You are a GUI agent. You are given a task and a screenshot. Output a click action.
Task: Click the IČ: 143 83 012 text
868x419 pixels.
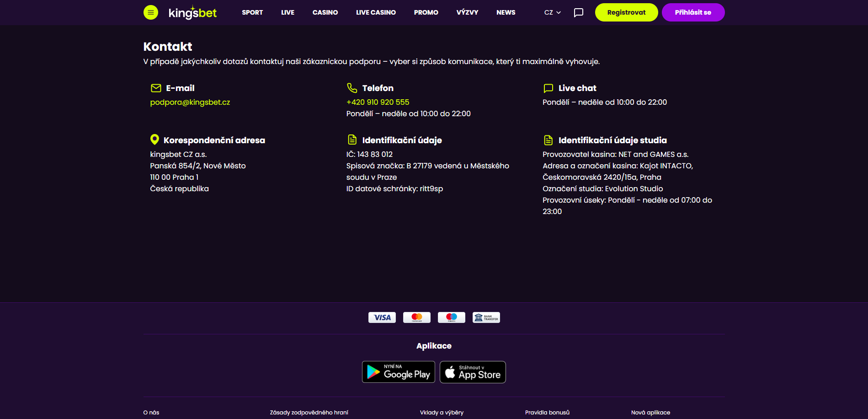pyautogui.click(x=369, y=154)
